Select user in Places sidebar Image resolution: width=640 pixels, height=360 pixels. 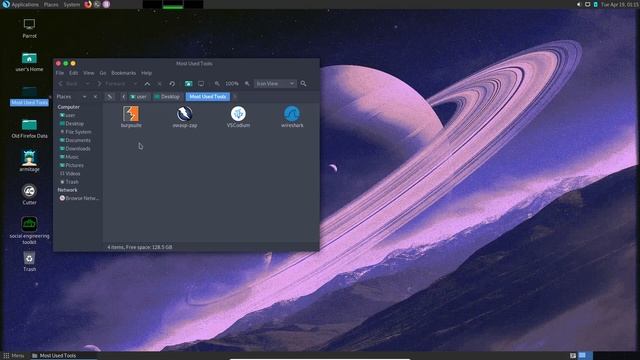tap(67, 116)
